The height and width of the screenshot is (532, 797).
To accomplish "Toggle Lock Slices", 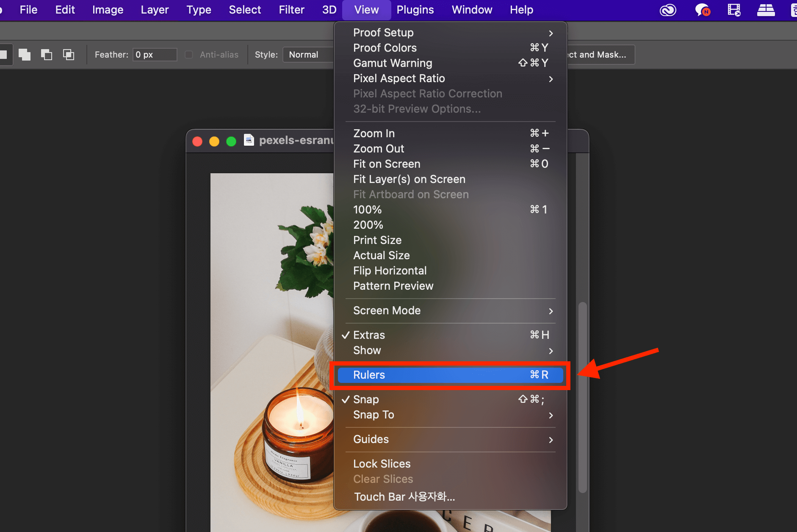I will click(x=450, y=464).
